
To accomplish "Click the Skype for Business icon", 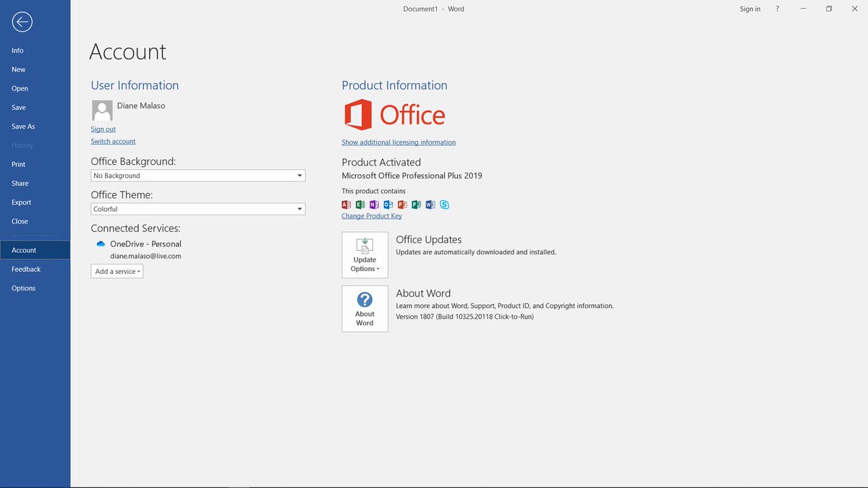I will pyautogui.click(x=444, y=205).
